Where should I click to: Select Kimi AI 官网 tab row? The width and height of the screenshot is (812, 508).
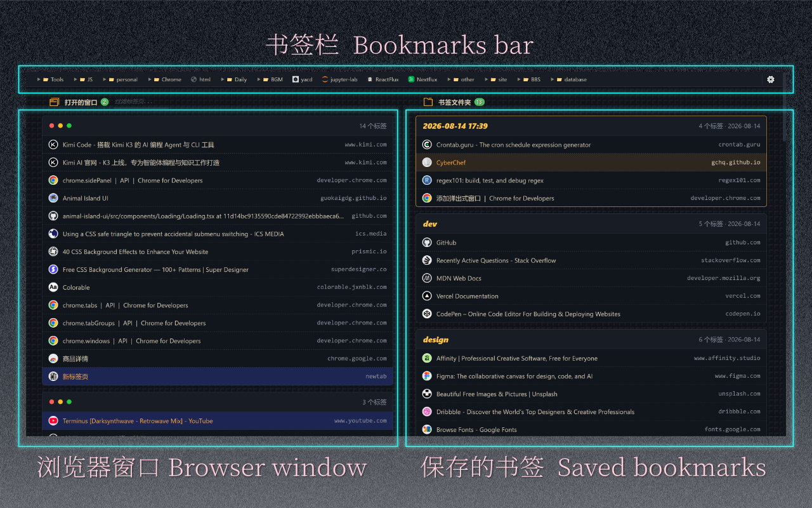218,163
